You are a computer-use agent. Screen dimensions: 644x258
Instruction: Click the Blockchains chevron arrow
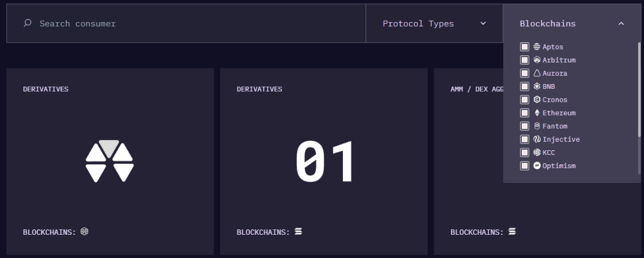(x=621, y=24)
